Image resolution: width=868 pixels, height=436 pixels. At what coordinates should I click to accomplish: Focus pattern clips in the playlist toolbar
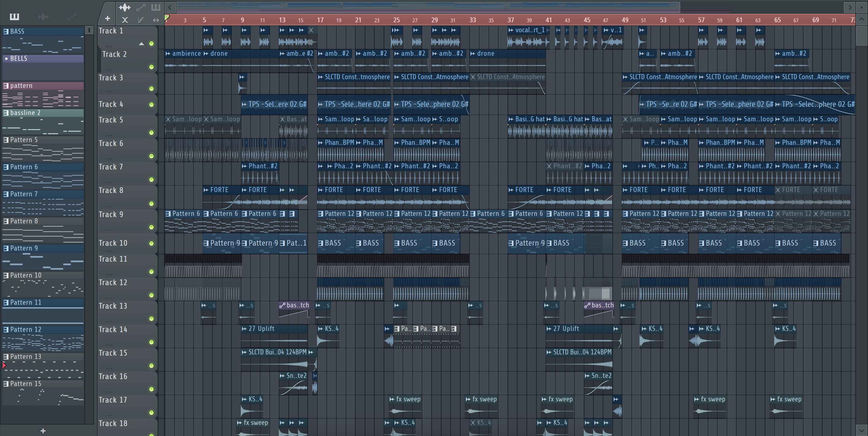point(156,7)
